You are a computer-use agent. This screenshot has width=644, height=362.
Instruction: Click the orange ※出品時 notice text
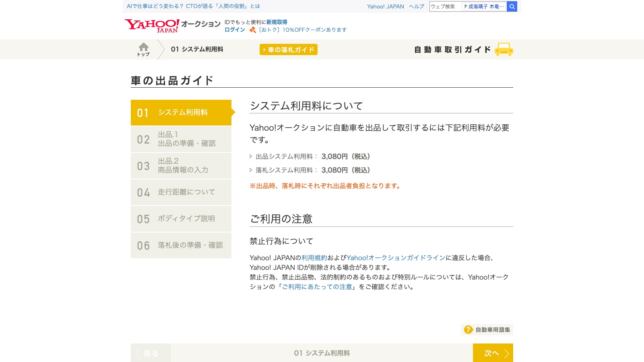[325, 186]
